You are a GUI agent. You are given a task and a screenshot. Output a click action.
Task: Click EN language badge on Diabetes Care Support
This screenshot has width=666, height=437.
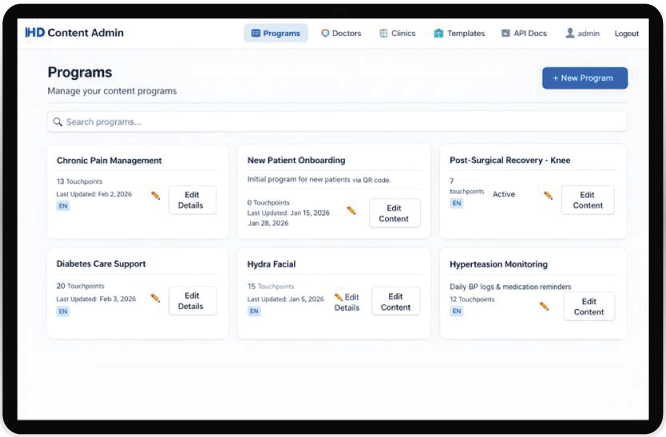(63, 311)
